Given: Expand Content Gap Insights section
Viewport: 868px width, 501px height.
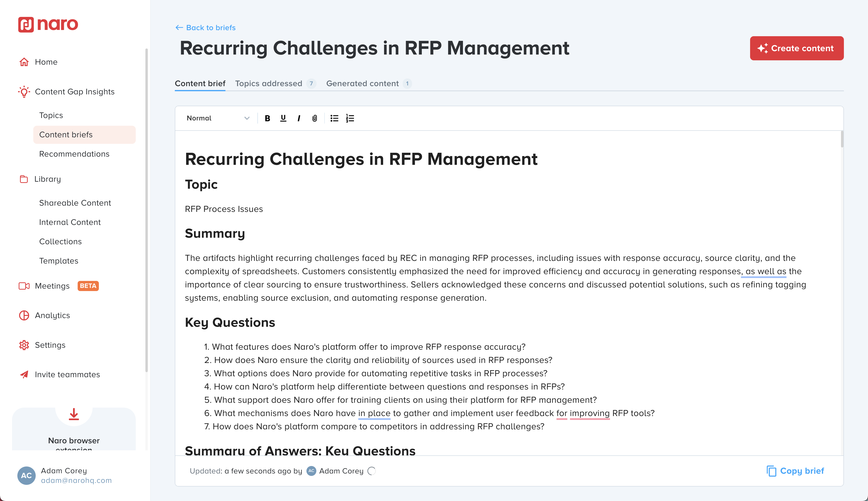Looking at the screenshot, I should point(75,91).
